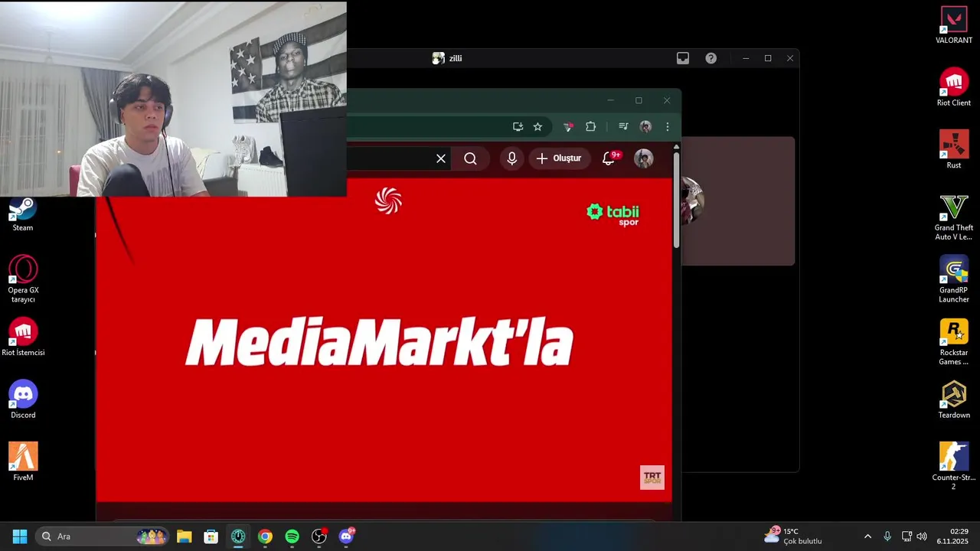Click the TRT Spor logo on video
The image size is (980, 551).
pyautogui.click(x=652, y=478)
